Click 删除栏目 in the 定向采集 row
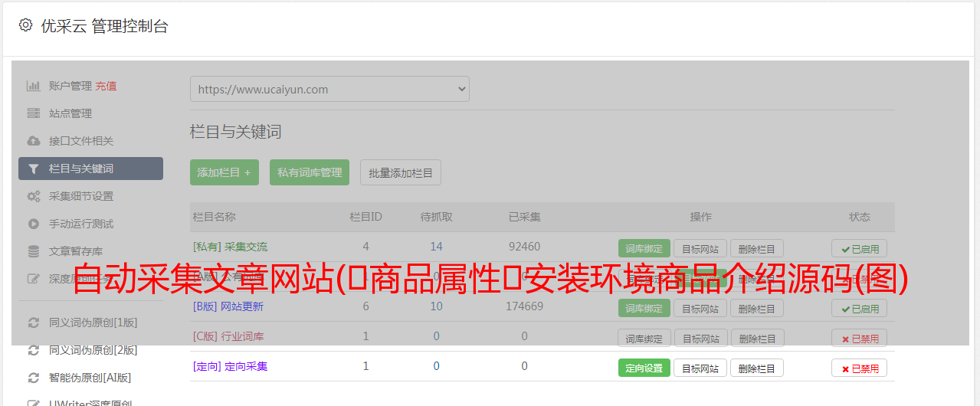The width and height of the screenshot is (980, 406). pyautogui.click(x=757, y=368)
